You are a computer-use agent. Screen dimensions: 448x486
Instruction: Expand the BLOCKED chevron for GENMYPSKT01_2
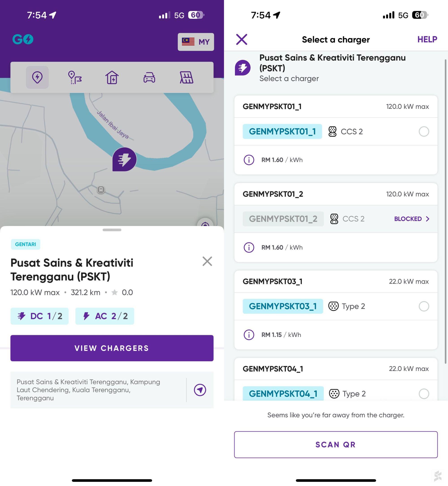click(427, 219)
